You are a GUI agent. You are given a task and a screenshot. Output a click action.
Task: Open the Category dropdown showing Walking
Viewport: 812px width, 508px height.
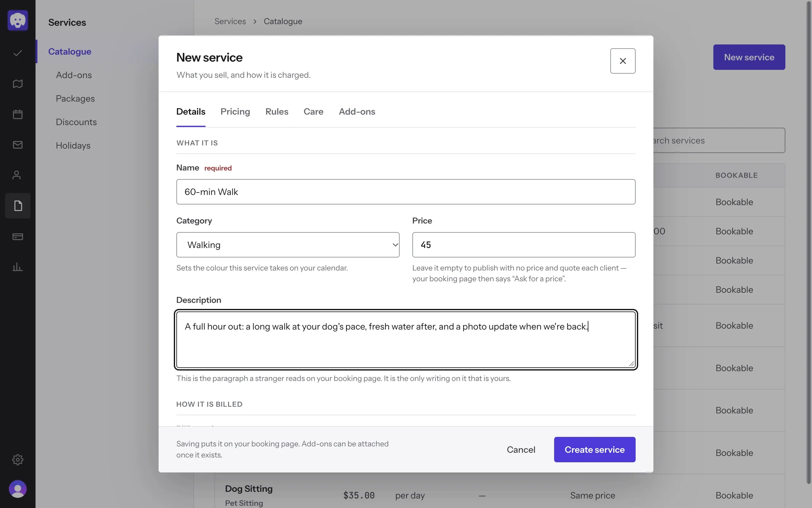point(288,244)
